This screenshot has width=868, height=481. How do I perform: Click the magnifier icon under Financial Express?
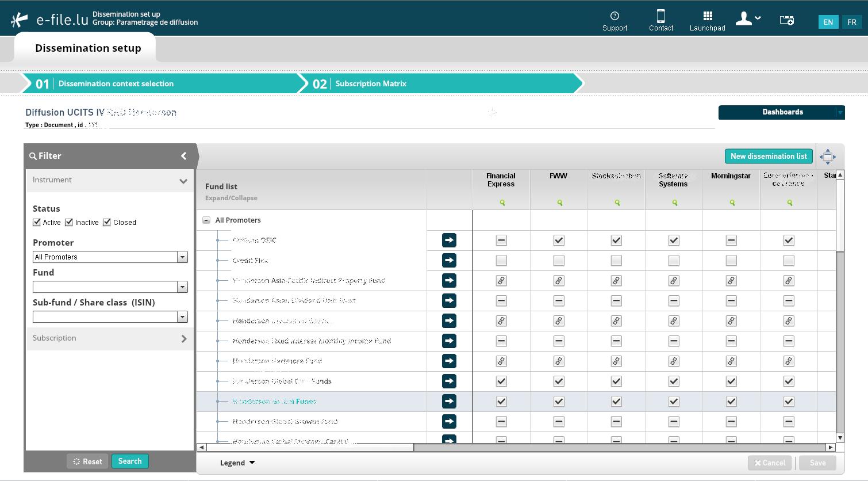(x=502, y=203)
